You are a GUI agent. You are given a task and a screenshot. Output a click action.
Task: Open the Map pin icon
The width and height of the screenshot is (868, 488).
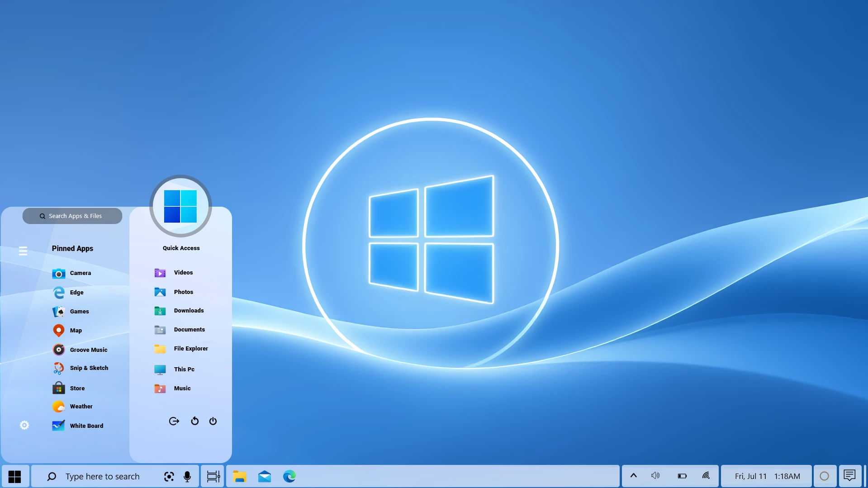click(x=59, y=331)
